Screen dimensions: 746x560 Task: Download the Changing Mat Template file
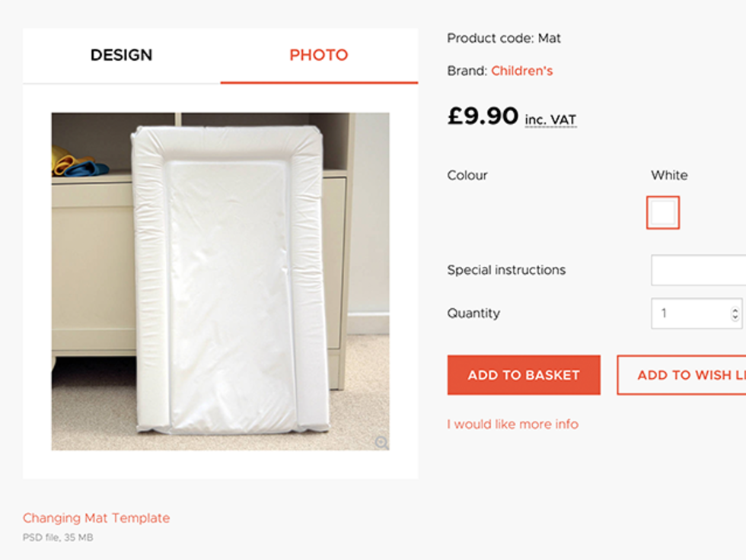[96, 518]
